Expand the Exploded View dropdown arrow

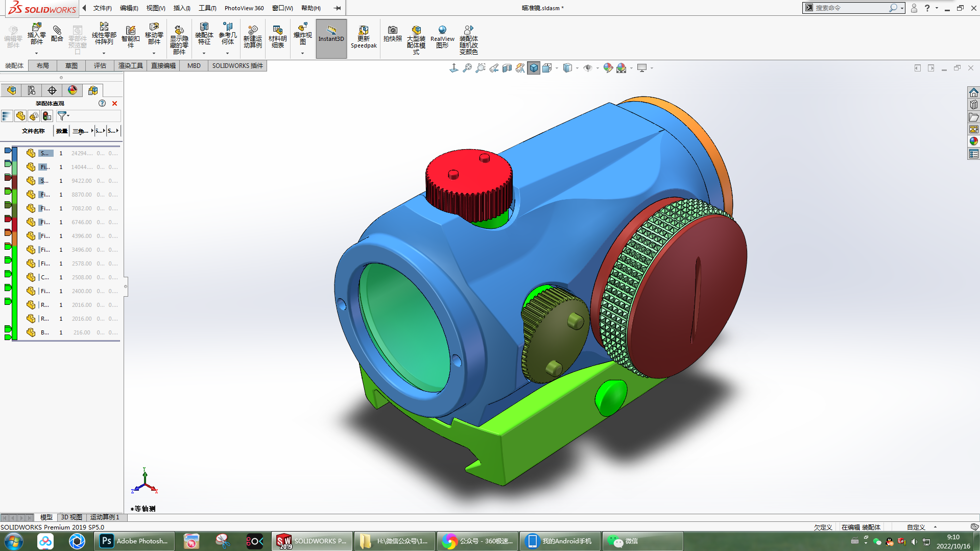tap(303, 53)
